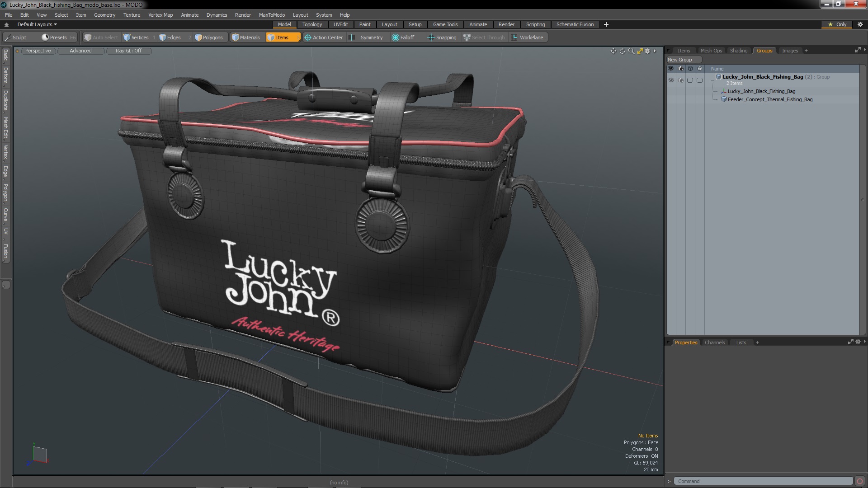Click the Groups list vertical scrollbar

[862, 199]
